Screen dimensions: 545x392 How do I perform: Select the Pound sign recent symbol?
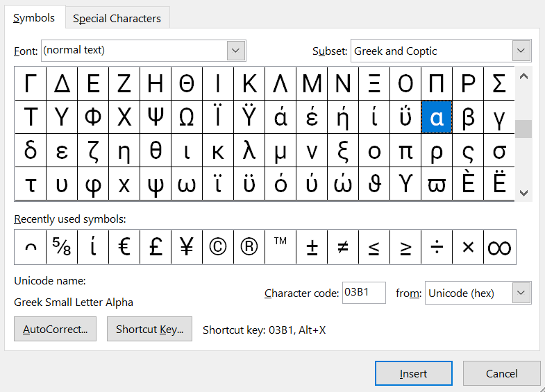click(x=156, y=248)
